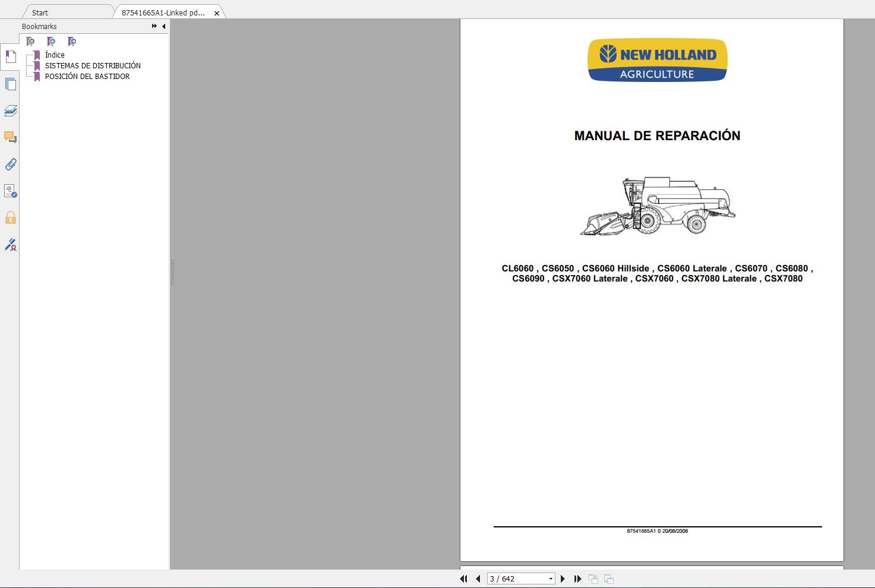This screenshot has height=588, width=875.
Task: Select the 87541665A1-Linked pdf tab
Action: click(x=163, y=12)
